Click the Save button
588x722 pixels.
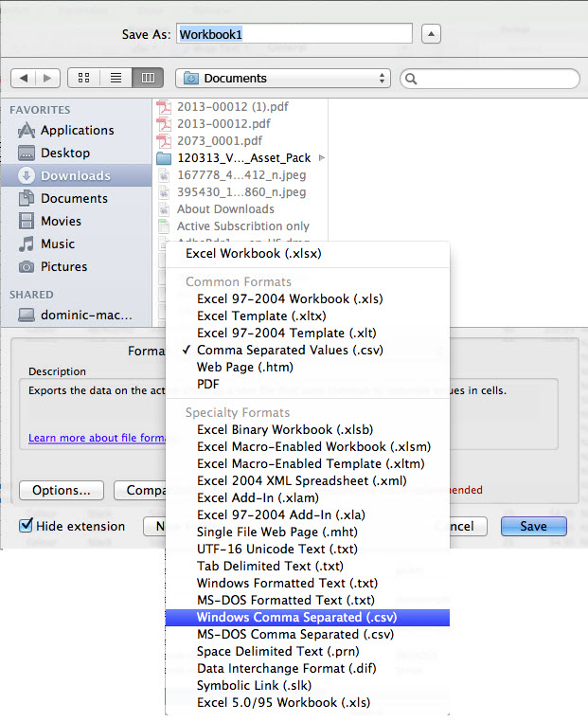tap(533, 526)
